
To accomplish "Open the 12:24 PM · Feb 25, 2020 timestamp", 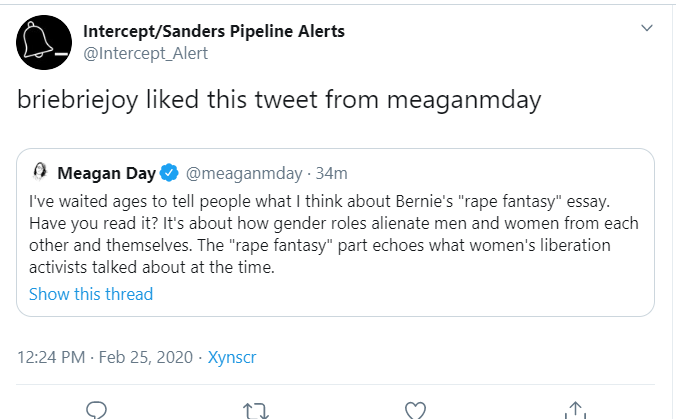I will click(x=104, y=355).
